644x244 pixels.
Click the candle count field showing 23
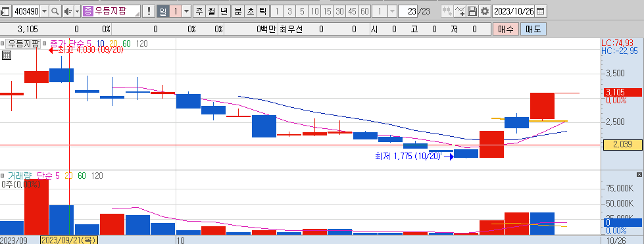pyautogui.click(x=407, y=11)
